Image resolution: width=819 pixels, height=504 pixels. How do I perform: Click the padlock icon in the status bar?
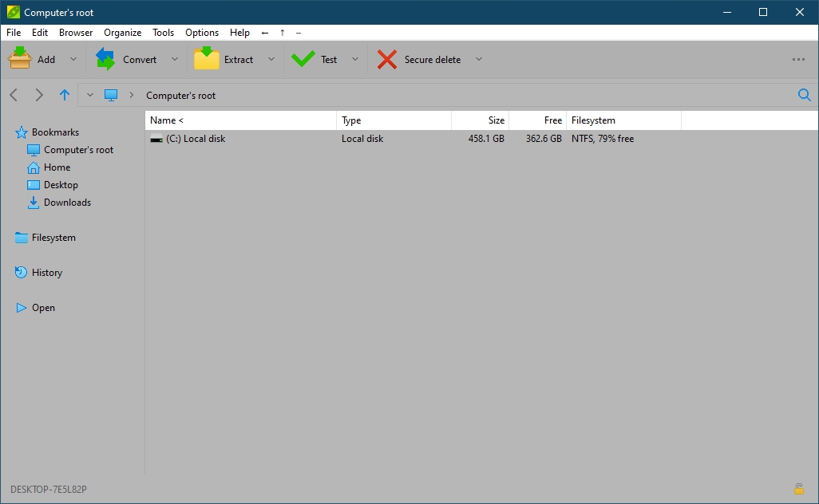click(798, 489)
